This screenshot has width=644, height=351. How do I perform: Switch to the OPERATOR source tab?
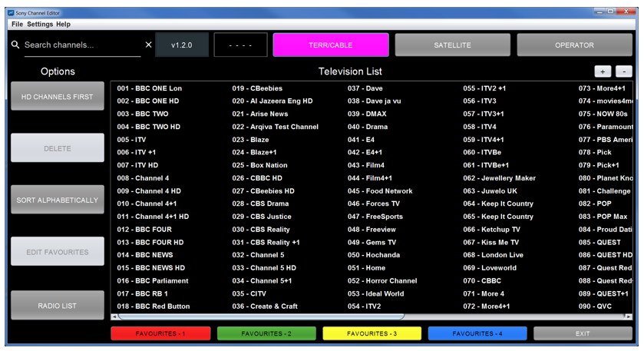pyautogui.click(x=574, y=45)
